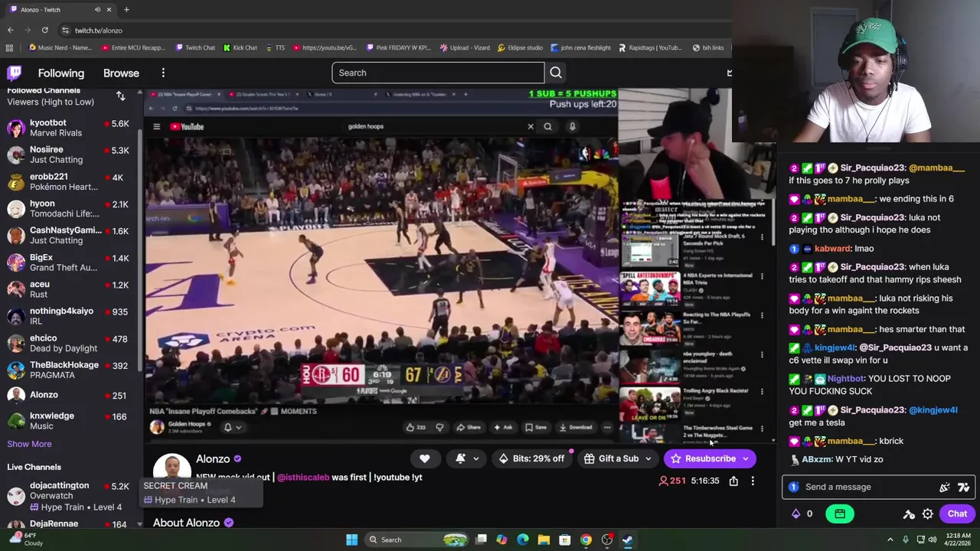This screenshot has width=980, height=551.
Task: Click kabward username in chat
Action: tap(832, 248)
